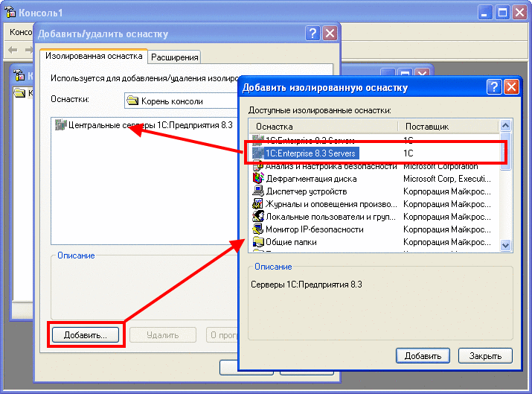
Task: Click the inner console window icon
Action: coord(19,75)
